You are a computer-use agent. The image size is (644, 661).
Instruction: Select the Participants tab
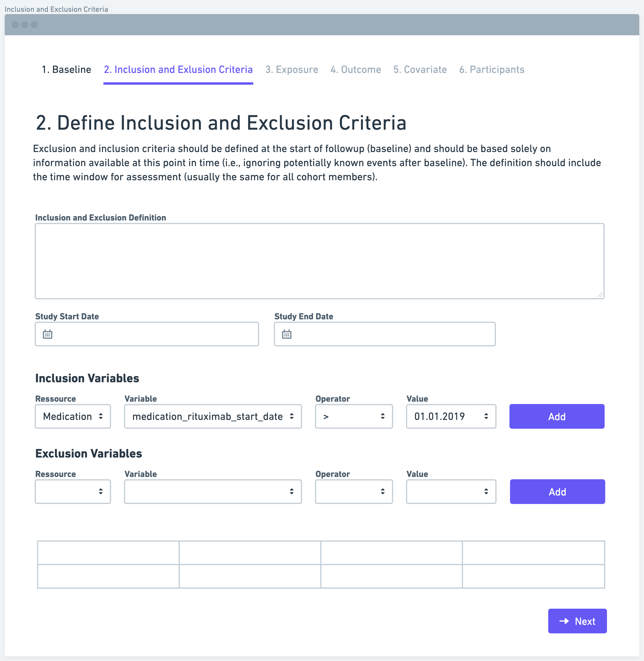[492, 70]
